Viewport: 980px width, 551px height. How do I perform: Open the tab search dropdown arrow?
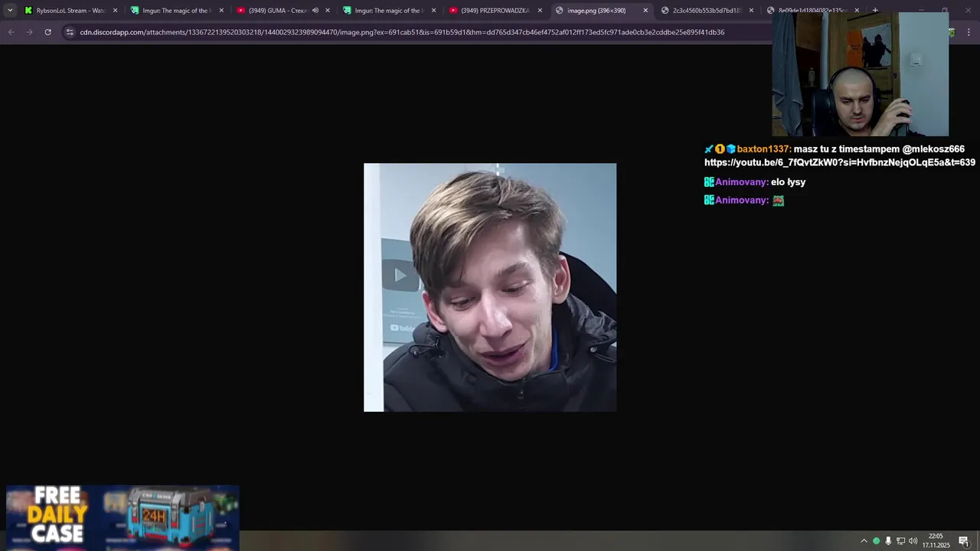tap(10, 11)
